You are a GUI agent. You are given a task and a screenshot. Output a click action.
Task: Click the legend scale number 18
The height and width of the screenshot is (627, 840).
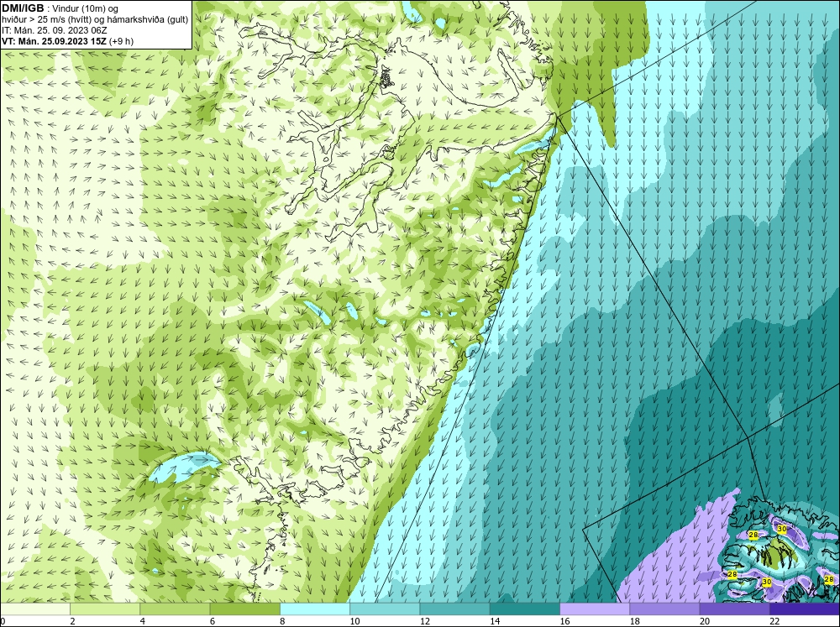pos(635,621)
